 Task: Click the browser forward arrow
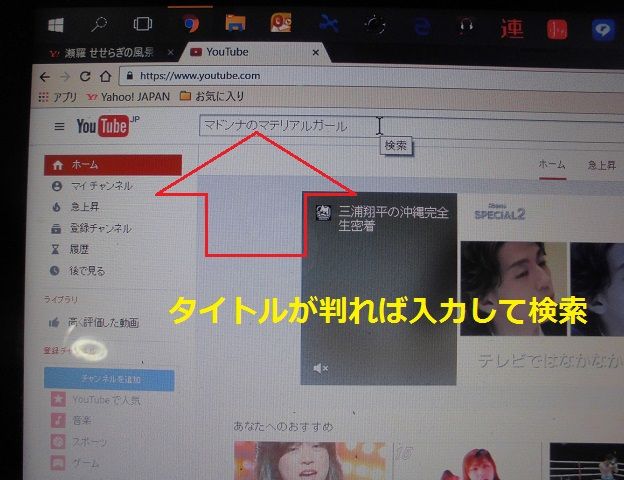[65, 77]
